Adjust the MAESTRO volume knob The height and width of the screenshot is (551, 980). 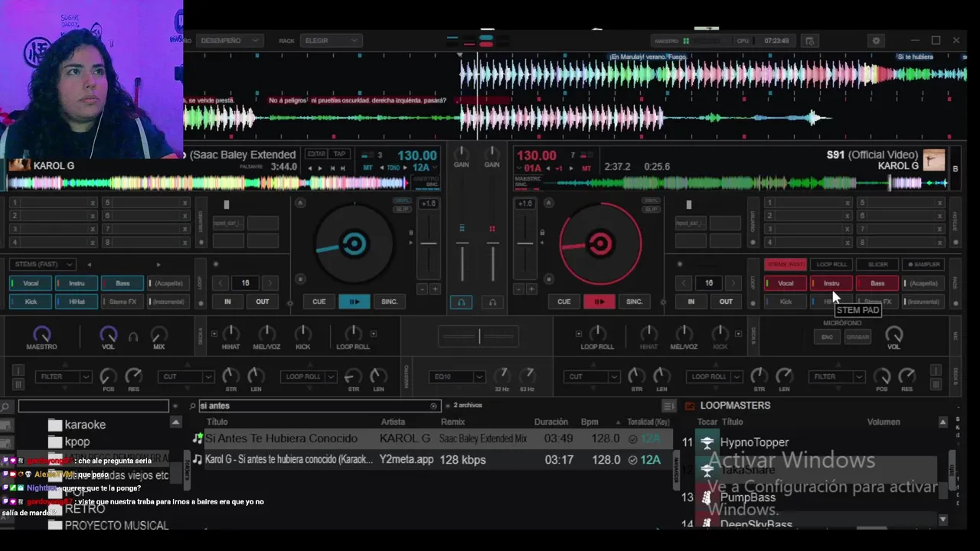[41, 334]
